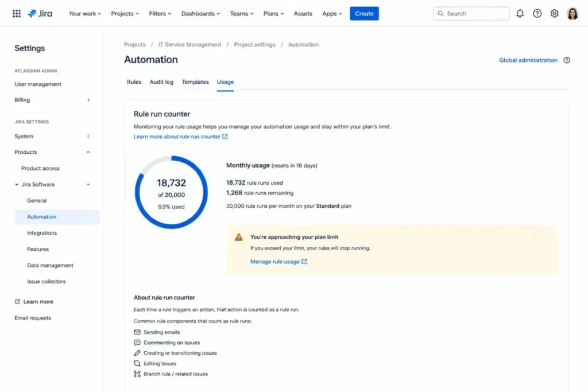Switch to the Templates tab
The image size is (588, 392).
pos(195,81)
